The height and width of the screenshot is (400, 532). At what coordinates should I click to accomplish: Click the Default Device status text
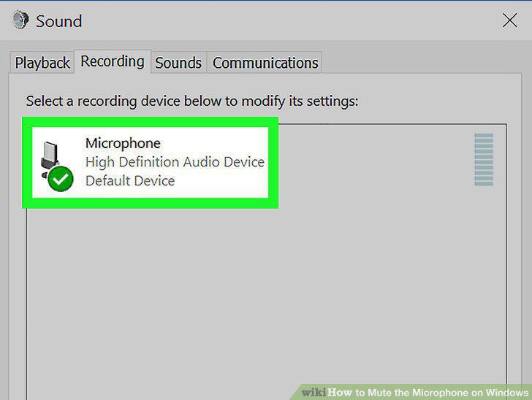tap(130, 181)
